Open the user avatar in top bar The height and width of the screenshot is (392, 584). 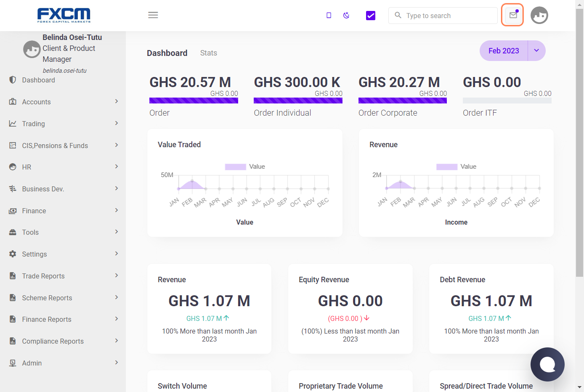539,15
